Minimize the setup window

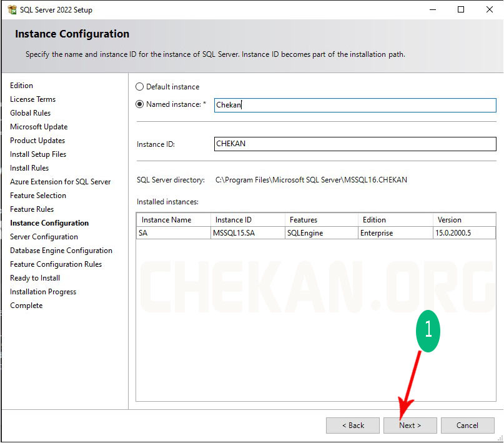point(433,9)
